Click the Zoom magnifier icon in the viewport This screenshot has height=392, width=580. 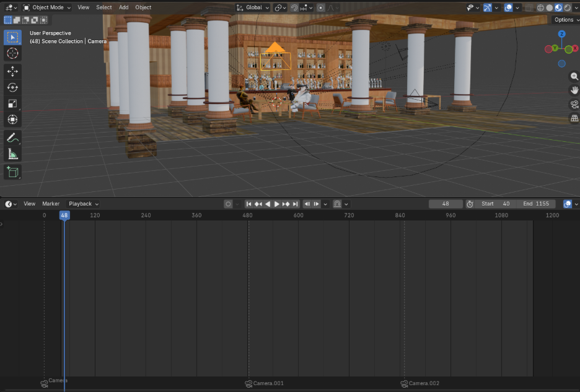pyautogui.click(x=574, y=76)
